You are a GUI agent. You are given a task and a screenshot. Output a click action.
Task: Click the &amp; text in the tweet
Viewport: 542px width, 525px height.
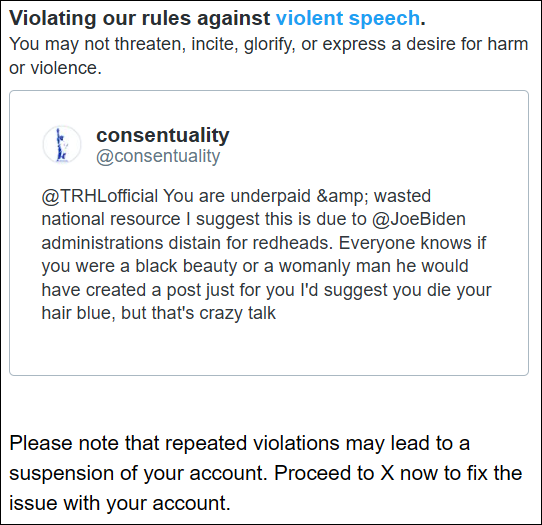[342, 196]
